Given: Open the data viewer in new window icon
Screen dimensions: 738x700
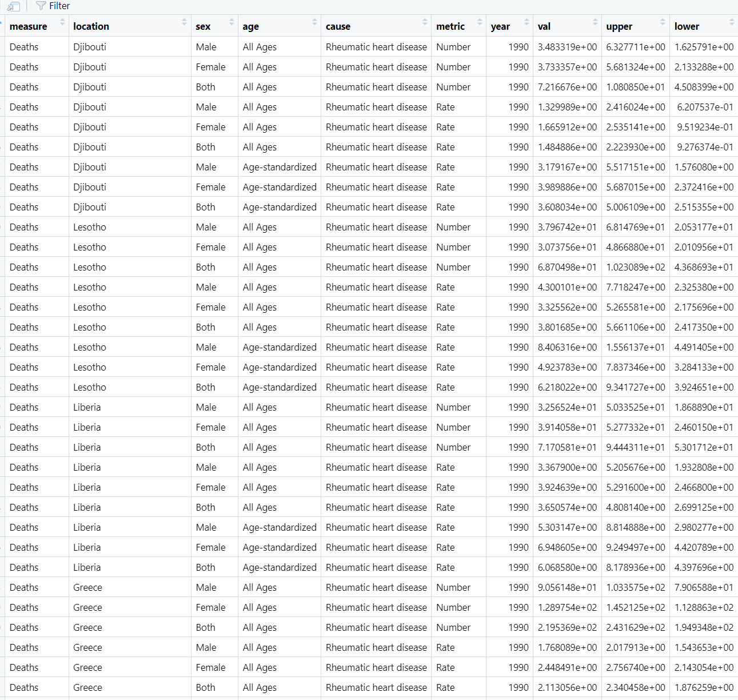Looking at the screenshot, I should point(13,6).
